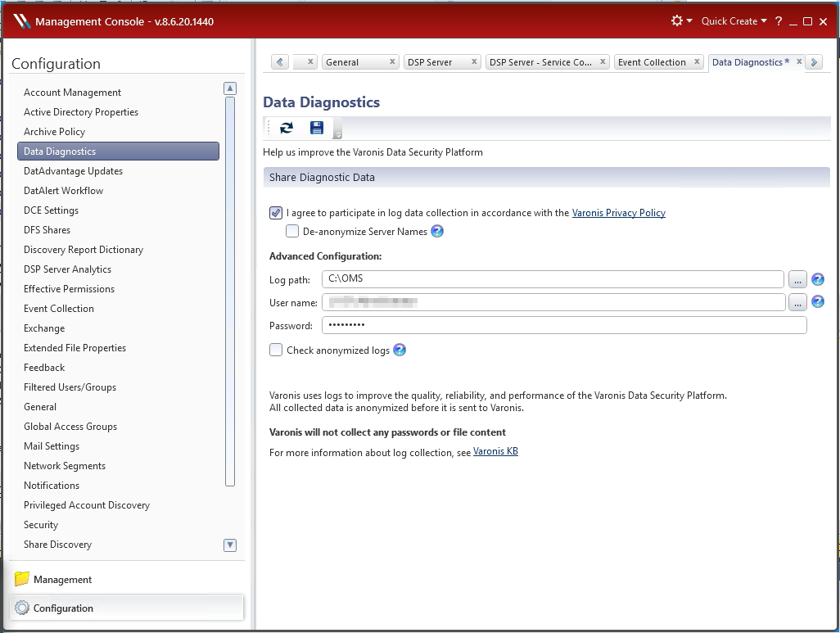
Task: Check the Check anonymized logs option
Action: pyautogui.click(x=276, y=349)
